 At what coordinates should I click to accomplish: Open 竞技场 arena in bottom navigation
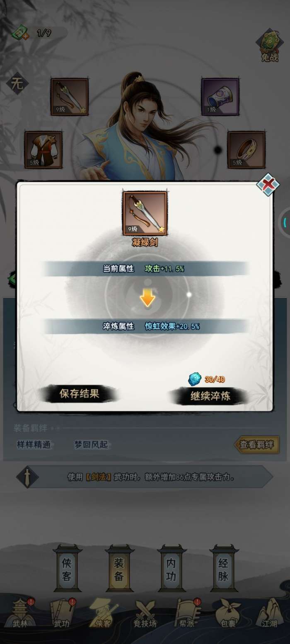(145, 613)
